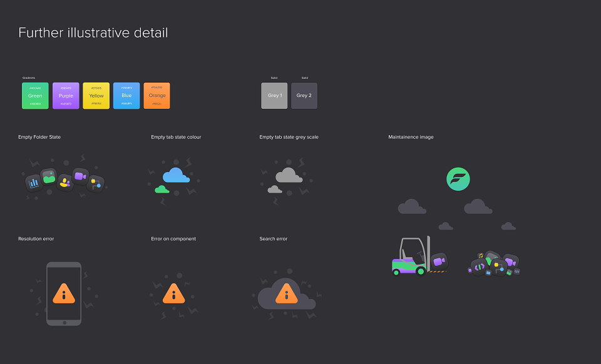Select the blue cloud in Empty tab state colour
The width and height of the screenshot is (601, 364).
click(x=176, y=175)
